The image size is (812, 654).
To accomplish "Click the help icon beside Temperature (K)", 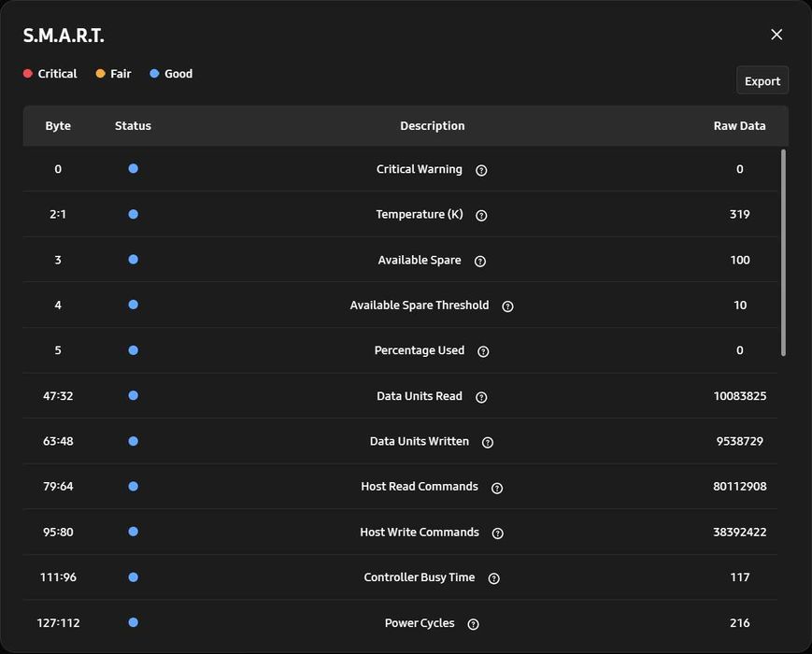I will (481, 216).
